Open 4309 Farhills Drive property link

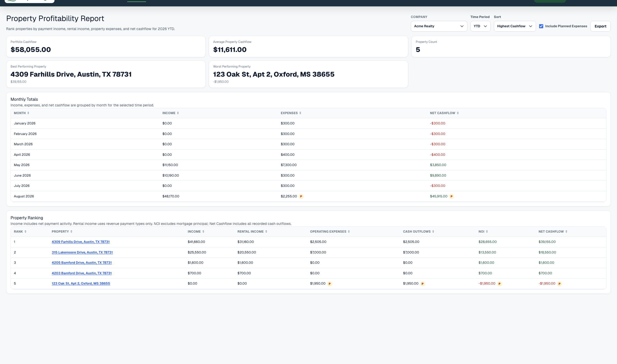81,242
